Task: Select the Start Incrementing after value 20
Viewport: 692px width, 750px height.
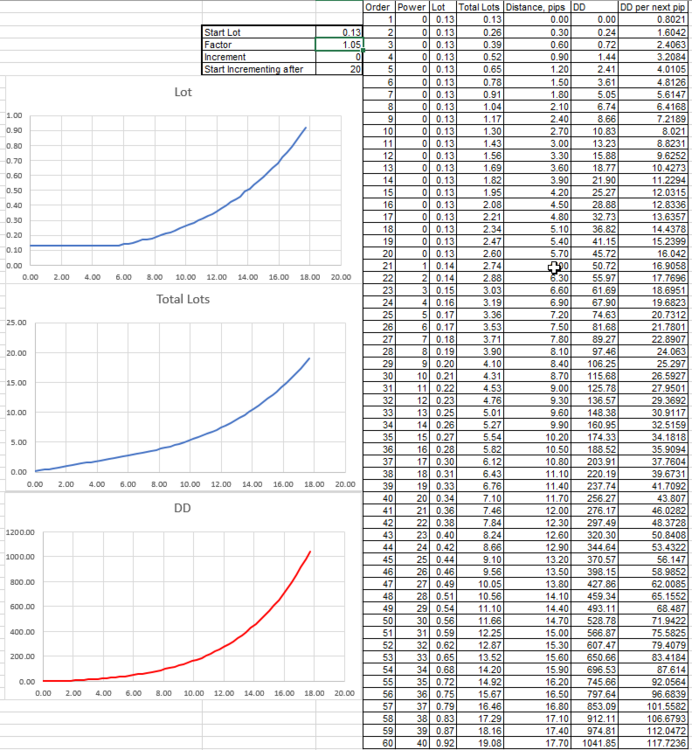Action: click(x=339, y=69)
